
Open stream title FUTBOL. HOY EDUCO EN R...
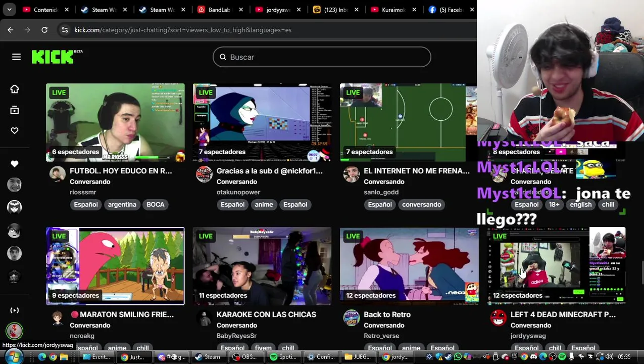coord(121,171)
